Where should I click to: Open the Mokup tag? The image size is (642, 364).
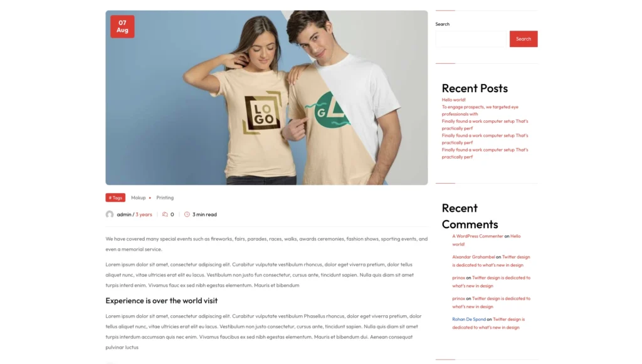point(139,197)
